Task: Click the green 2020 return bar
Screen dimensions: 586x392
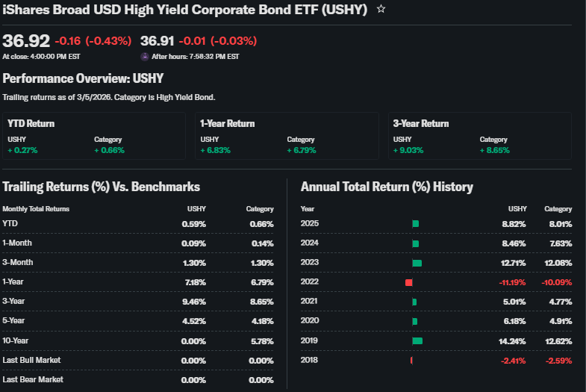Action: point(414,321)
